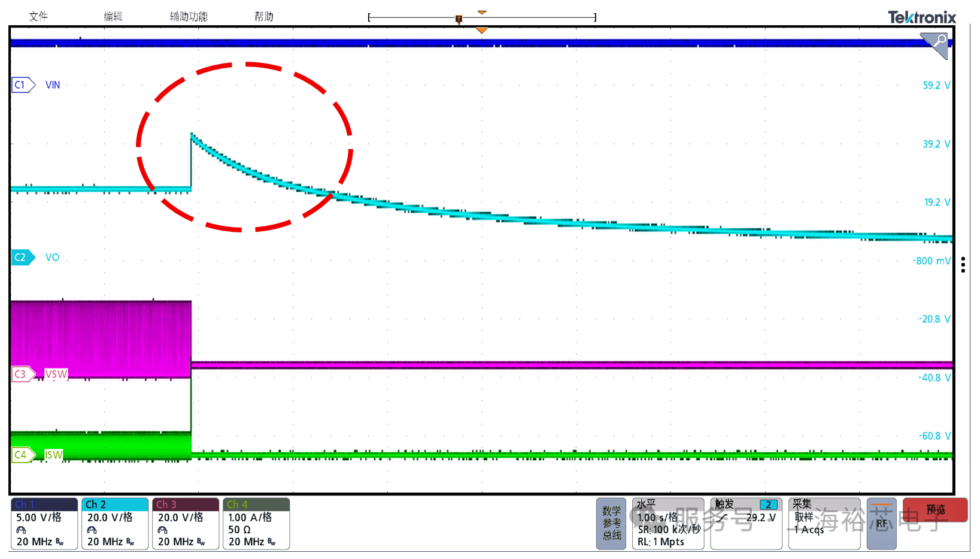Select the C1 channel handle marker

pos(23,84)
